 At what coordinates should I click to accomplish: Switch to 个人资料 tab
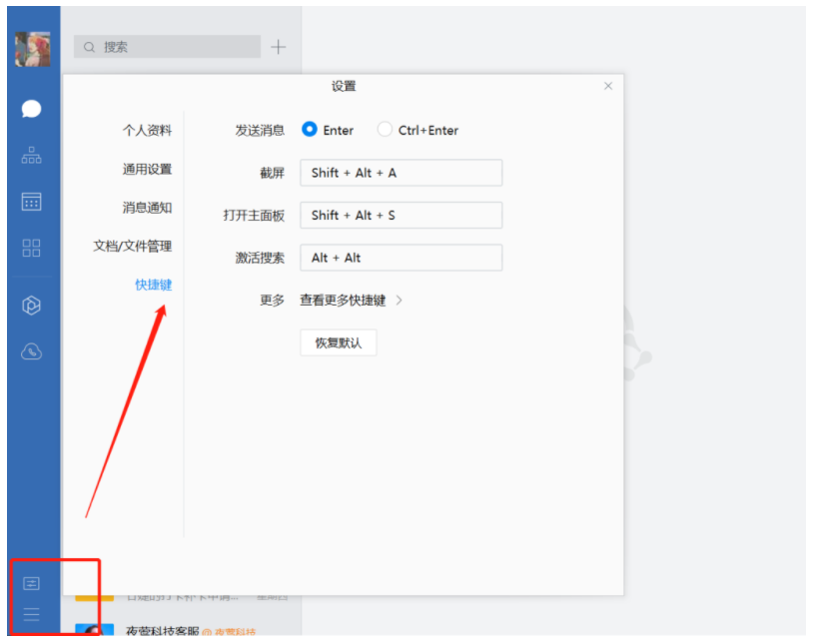147,130
